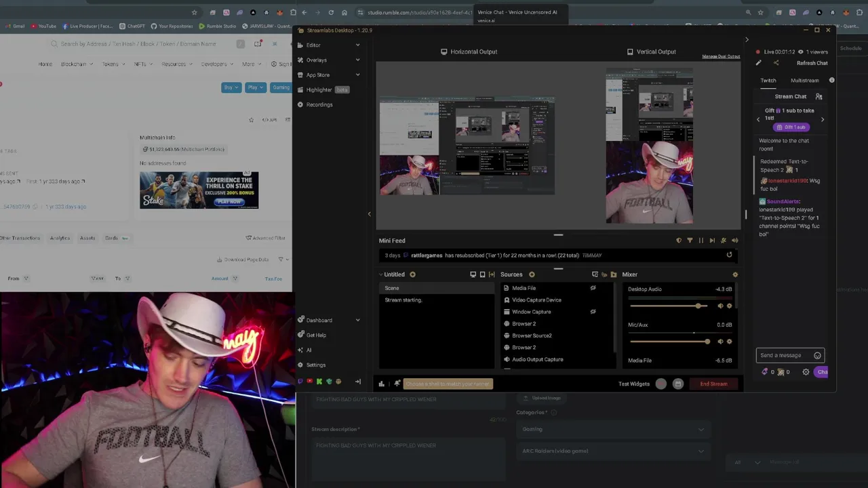Go to next chat banner arrow
The width and height of the screenshot is (868, 488).
(x=823, y=119)
